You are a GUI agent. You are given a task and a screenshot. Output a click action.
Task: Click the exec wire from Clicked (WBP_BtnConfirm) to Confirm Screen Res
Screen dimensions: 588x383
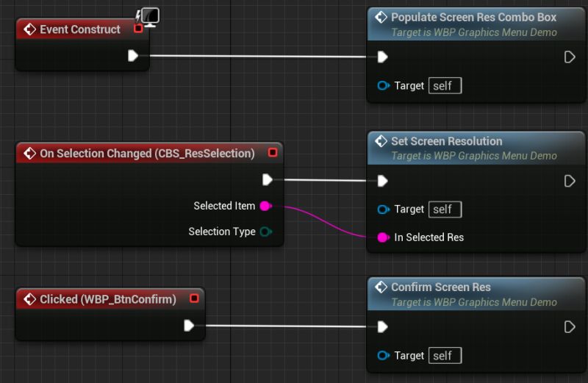[x=286, y=326]
